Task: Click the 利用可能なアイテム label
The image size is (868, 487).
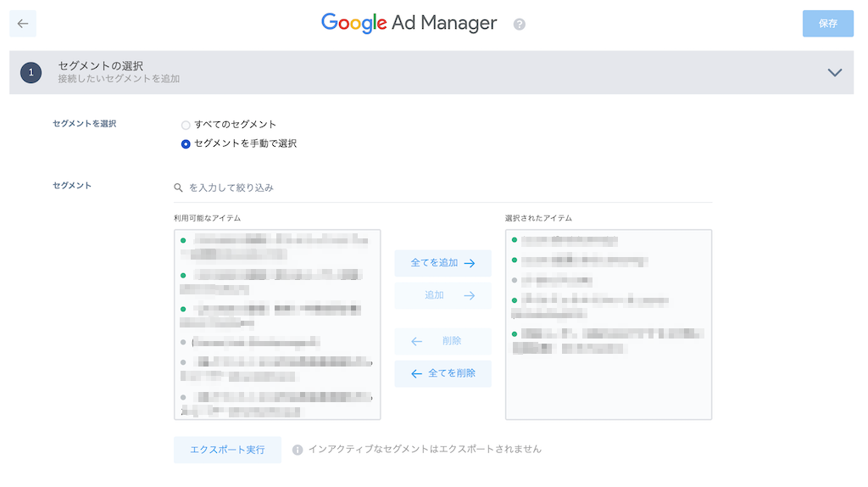Action: pyautogui.click(x=207, y=218)
